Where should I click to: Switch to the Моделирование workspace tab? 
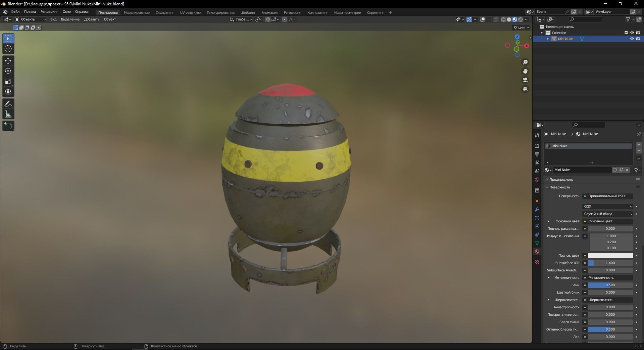[137, 13]
